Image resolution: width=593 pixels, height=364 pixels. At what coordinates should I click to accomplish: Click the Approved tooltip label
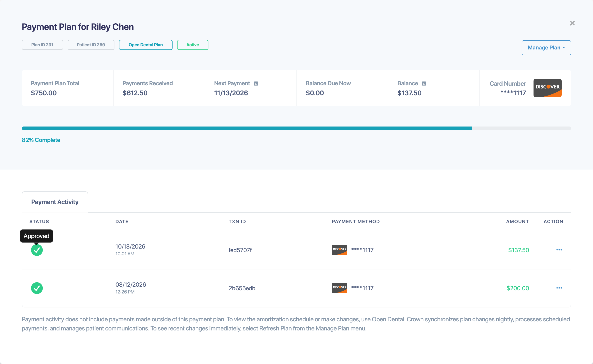pos(36,236)
